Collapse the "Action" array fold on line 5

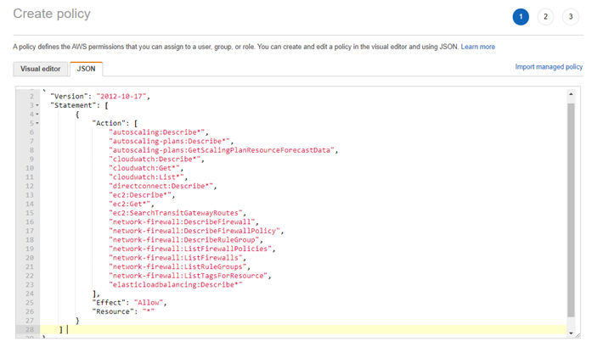click(x=37, y=123)
